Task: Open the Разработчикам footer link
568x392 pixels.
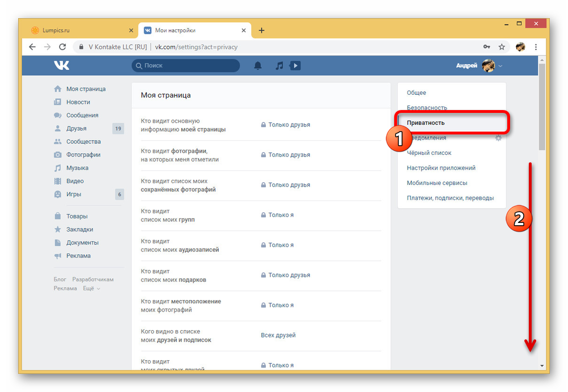Action: pyautogui.click(x=93, y=279)
